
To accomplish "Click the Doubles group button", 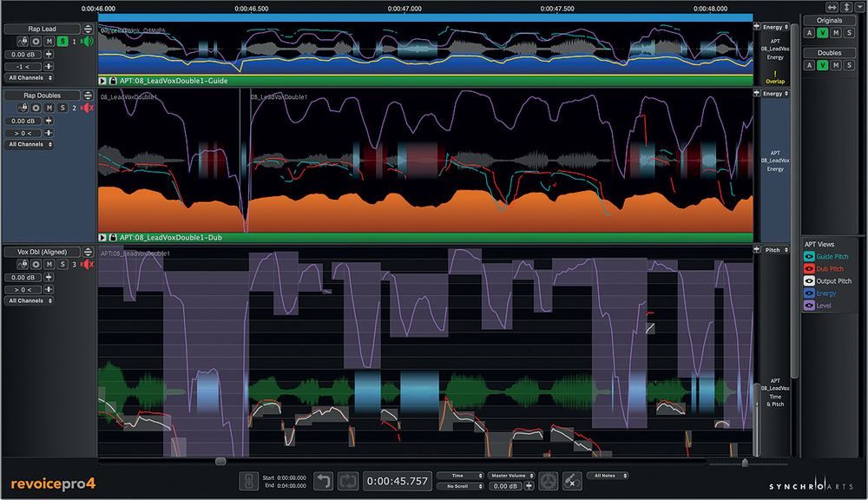I will click(x=830, y=53).
